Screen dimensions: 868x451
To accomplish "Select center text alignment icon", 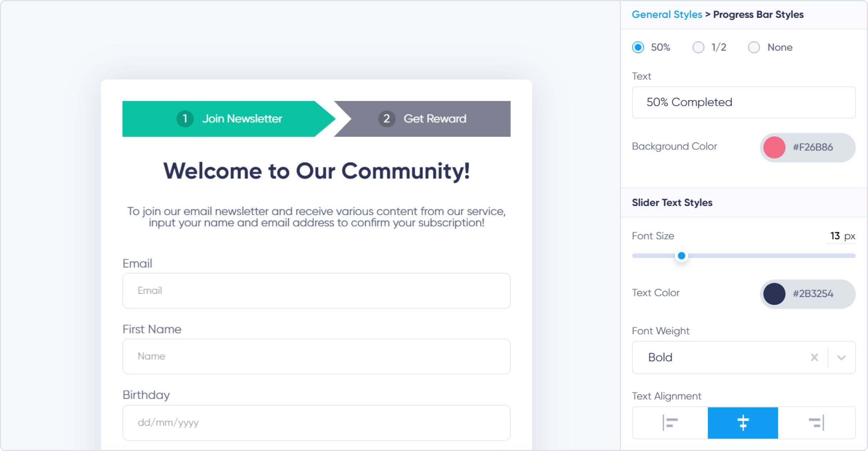I will click(743, 423).
